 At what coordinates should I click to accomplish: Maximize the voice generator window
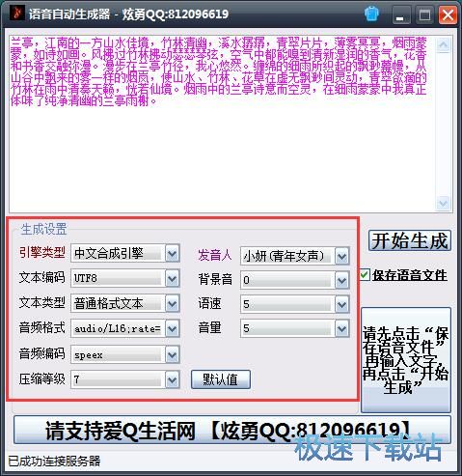(x=424, y=15)
